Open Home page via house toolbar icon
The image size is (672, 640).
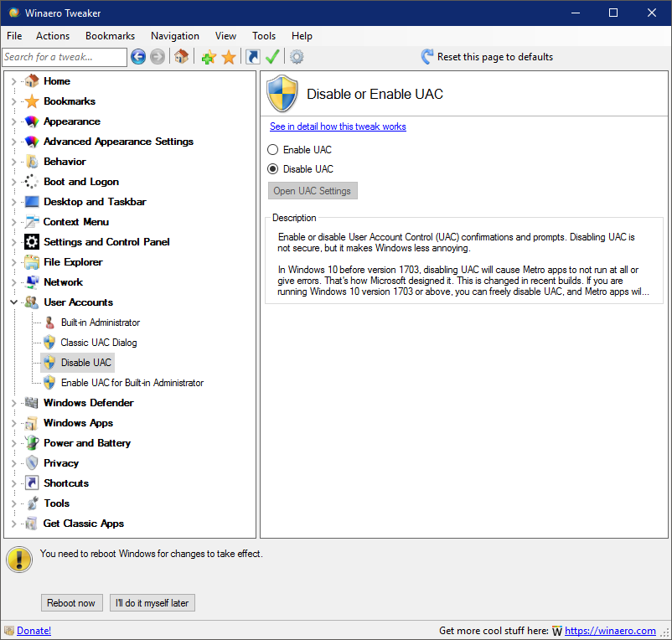point(181,57)
